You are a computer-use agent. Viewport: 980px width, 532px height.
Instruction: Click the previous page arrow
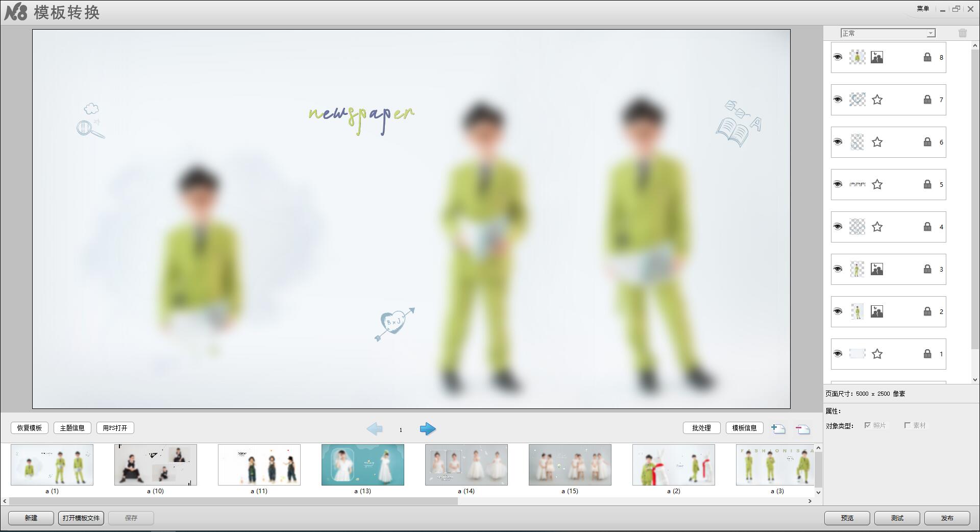(x=374, y=429)
